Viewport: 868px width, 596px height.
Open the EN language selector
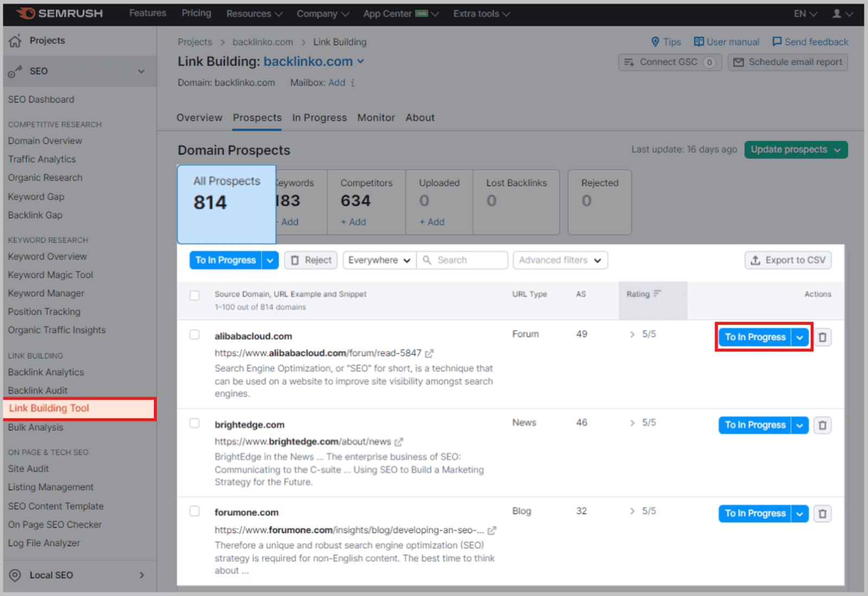[806, 14]
